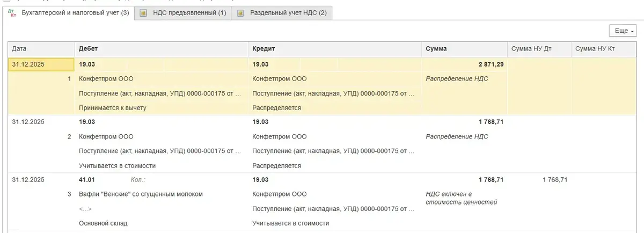
Task: Click the Раздельный учет НДС tab icon
Action: tap(241, 13)
